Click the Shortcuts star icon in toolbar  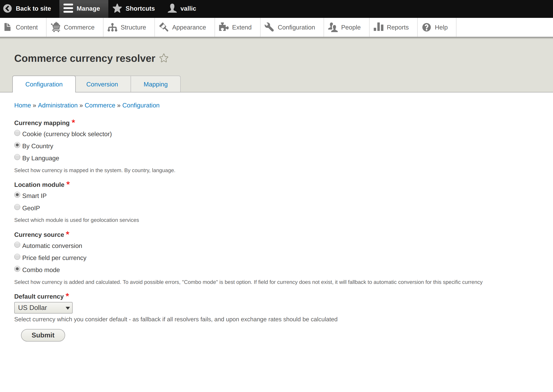(x=117, y=8)
